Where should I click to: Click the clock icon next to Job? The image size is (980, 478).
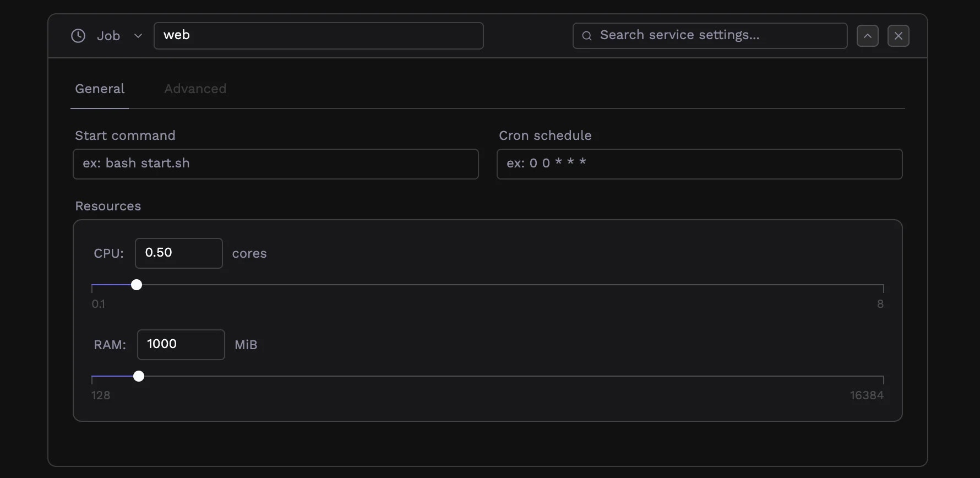(77, 36)
